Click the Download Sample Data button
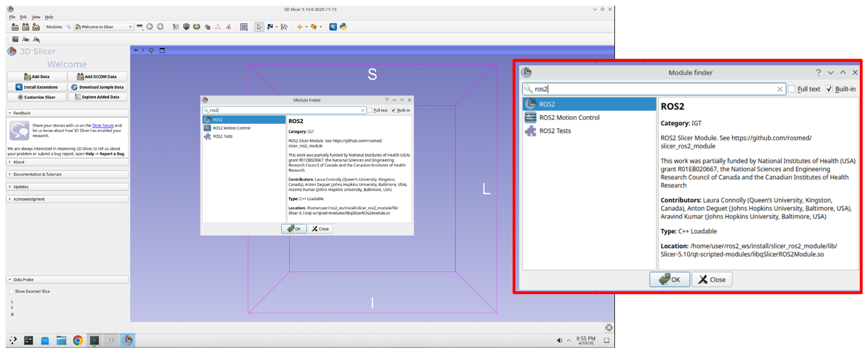Image resolution: width=868 pixels, height=353 pixels. [x=97, y=87]
